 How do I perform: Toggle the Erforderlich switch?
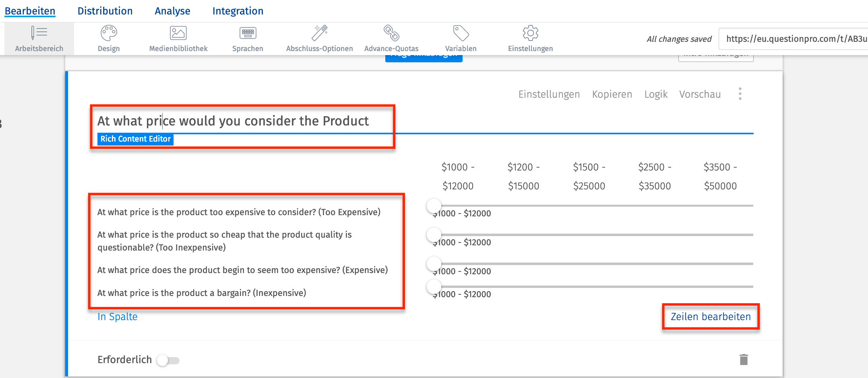(x=168, y=360)
